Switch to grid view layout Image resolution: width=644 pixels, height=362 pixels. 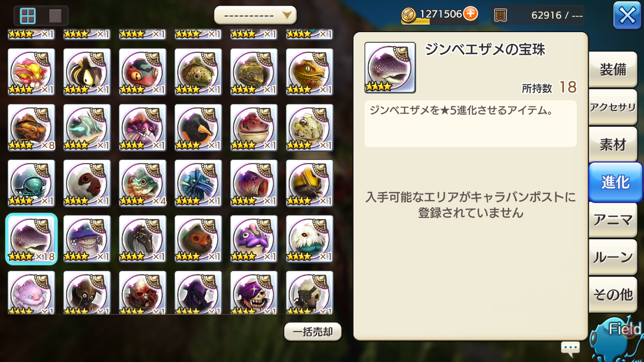tap(28, 16)
